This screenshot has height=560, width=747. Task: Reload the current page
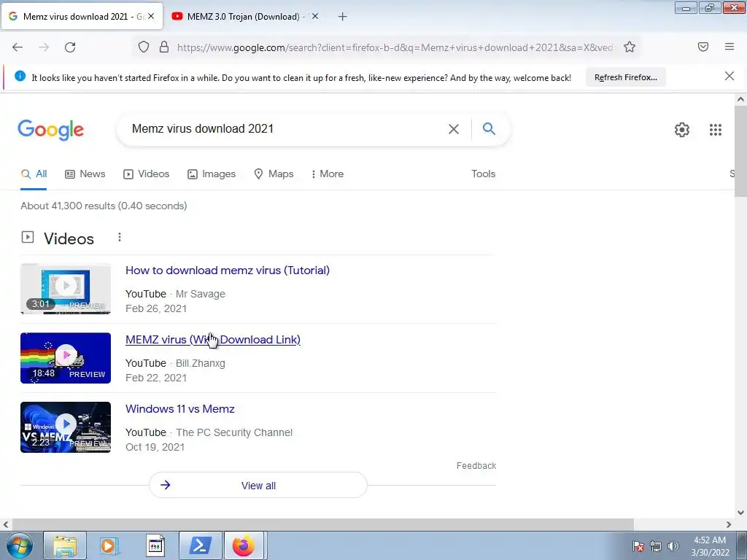click(70, 47)
